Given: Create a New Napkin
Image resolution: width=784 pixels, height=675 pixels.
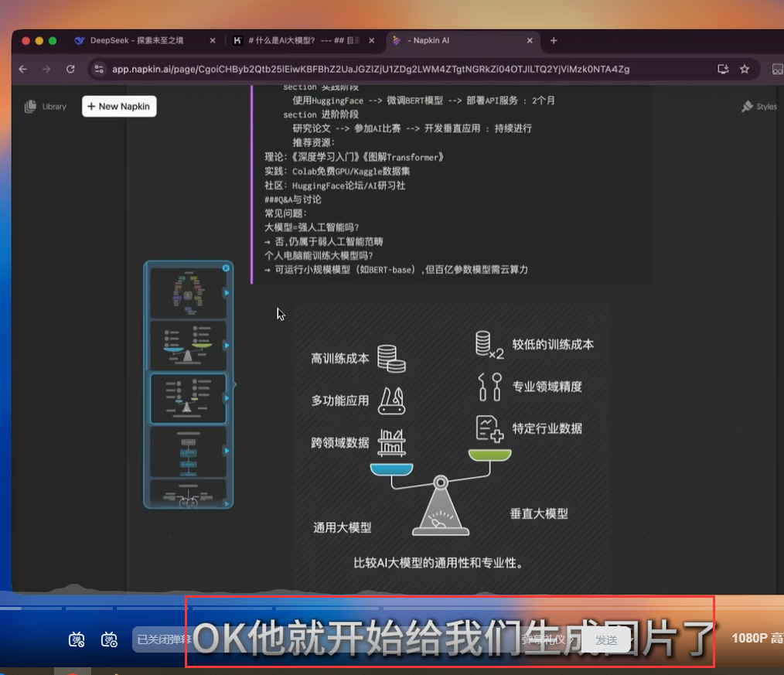Looking at the screenshot, I should [x=119, y=107].
